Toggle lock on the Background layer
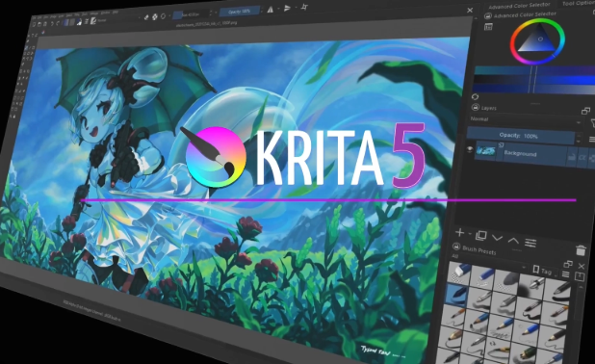The width and height of the screenshot is (595, 364). [x=572, y=157]
